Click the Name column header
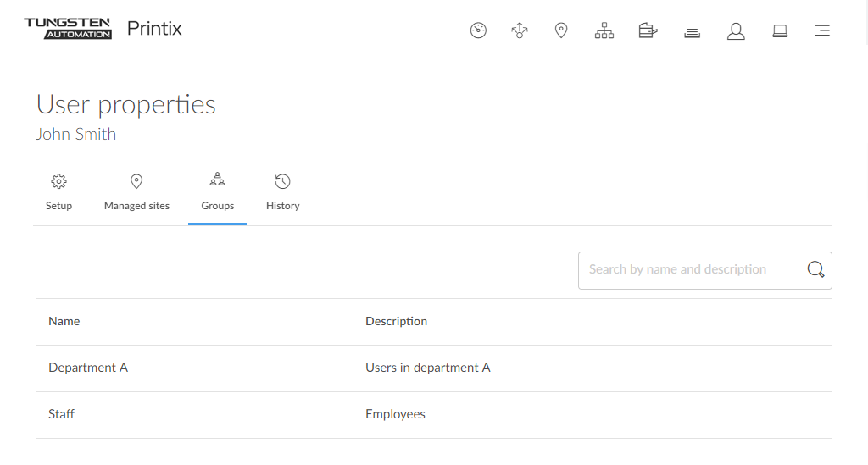 64,321
